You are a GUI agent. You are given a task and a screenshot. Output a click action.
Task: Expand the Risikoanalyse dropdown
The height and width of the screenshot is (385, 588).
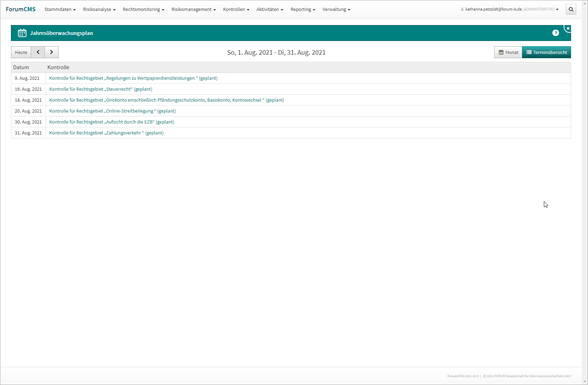point(99,10)
